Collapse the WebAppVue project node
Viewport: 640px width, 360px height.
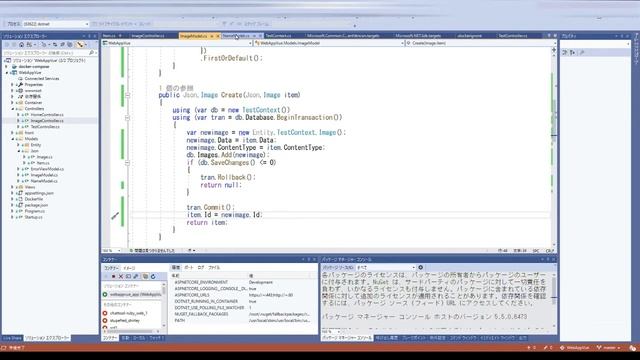pyautogui.click(x=7, y=72)
